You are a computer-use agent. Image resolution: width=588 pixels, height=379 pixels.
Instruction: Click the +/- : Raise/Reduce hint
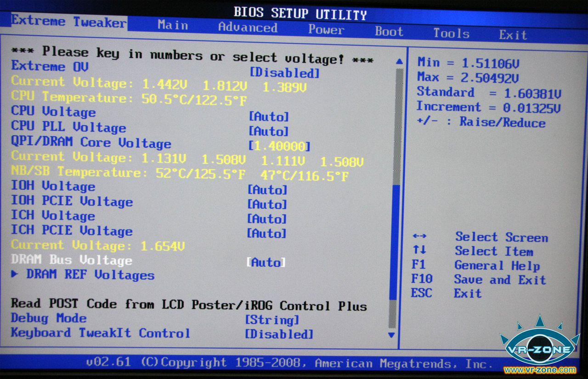481,123
